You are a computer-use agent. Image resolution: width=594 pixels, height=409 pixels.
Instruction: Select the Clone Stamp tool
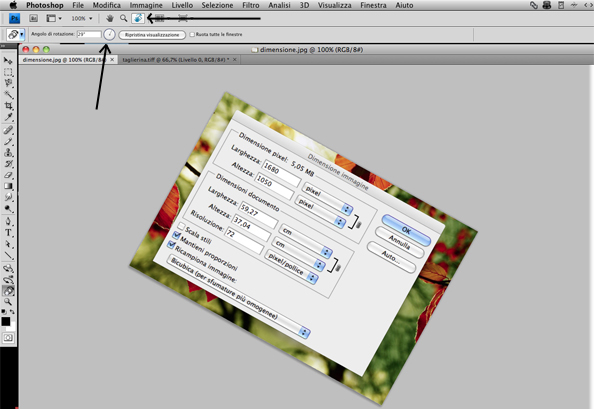pyautogui.click(x=8, y=153)
